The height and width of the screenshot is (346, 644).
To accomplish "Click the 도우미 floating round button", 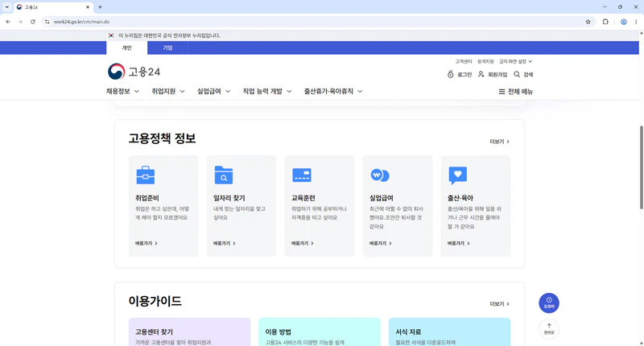I will pos(549,303).
